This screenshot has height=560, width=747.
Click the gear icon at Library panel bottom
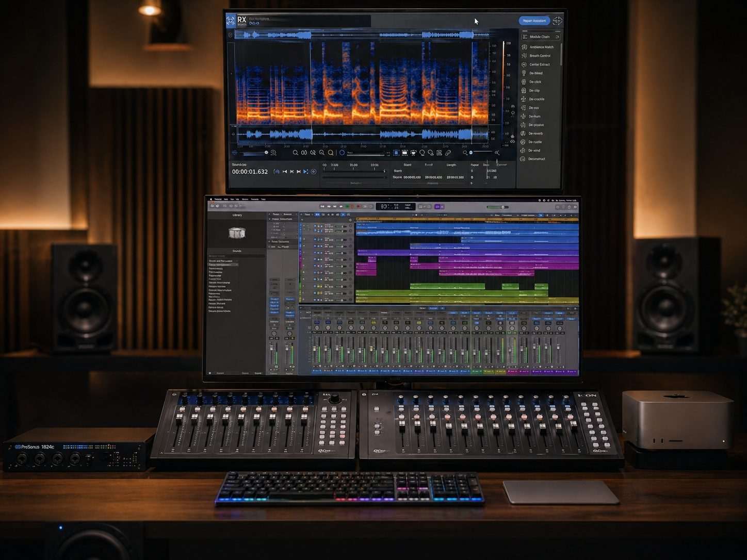209,373
